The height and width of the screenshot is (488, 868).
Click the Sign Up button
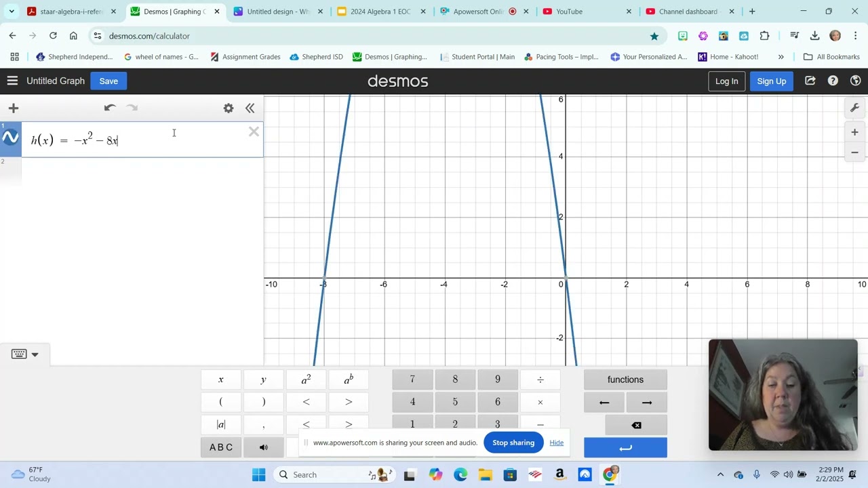[771, 81]
